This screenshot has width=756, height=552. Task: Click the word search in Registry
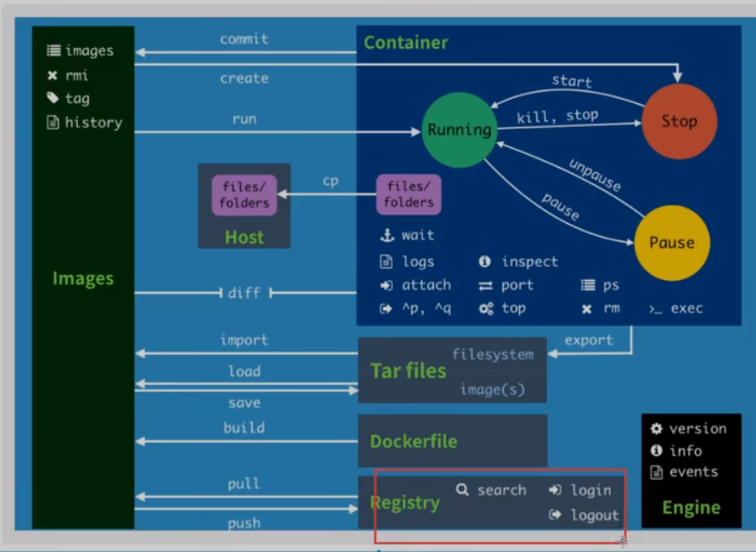pos(502,490)
